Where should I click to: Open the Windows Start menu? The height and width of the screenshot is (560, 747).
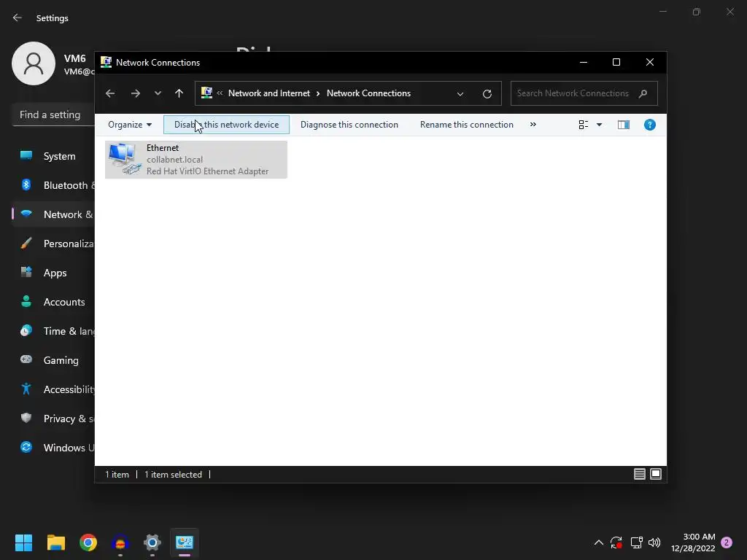click(x=23, y=542)
